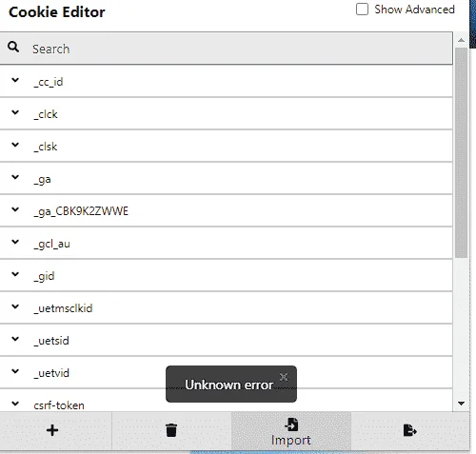
Task: Expand the _uetsid cookie chevron
Action: [15, 339]
